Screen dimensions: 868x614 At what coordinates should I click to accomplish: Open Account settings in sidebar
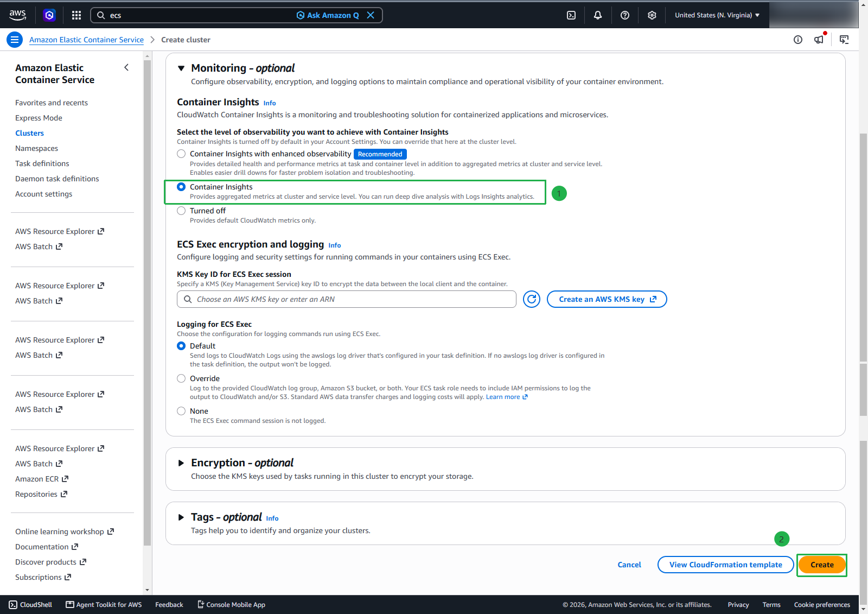click(43, 194)
